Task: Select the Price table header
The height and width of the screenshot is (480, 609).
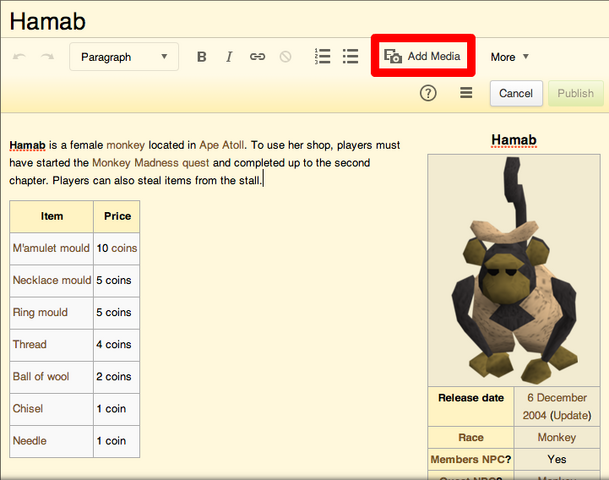Action: 117,216
